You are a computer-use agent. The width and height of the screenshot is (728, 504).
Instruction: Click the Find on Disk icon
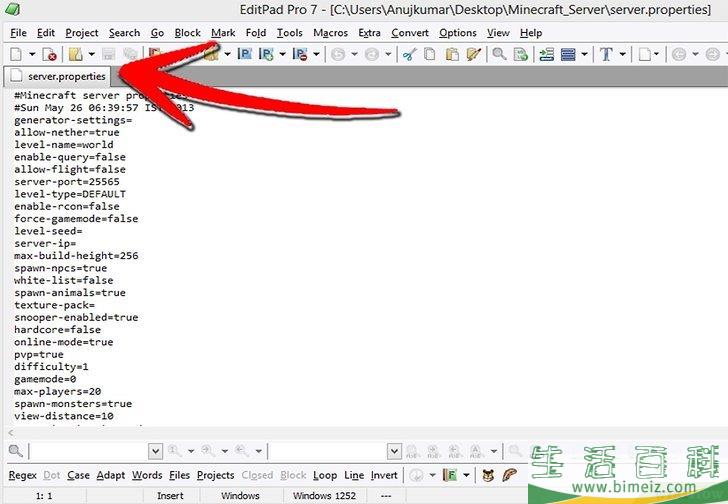point(521,54)
